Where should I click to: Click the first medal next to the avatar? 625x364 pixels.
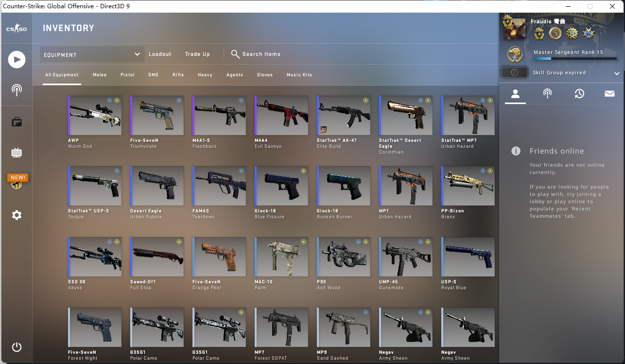coord(539,33)
